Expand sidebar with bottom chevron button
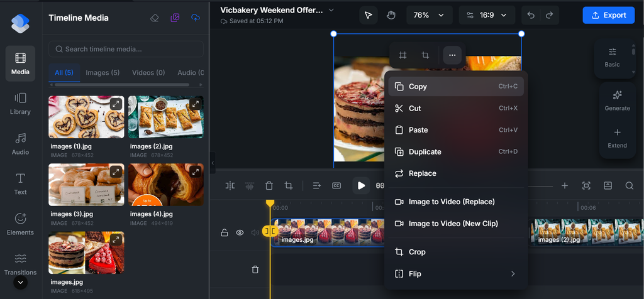Viewport: 644px width, 299px height. [20, 283]
